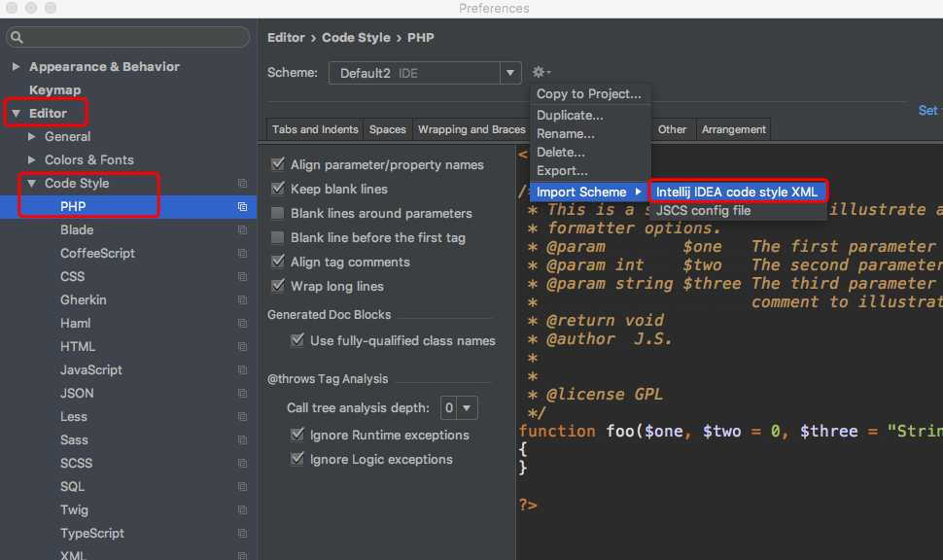Select PHP under Code Style
Image resolution: width=943 pixels, height=560 pixels.
[x=128, y=206]
